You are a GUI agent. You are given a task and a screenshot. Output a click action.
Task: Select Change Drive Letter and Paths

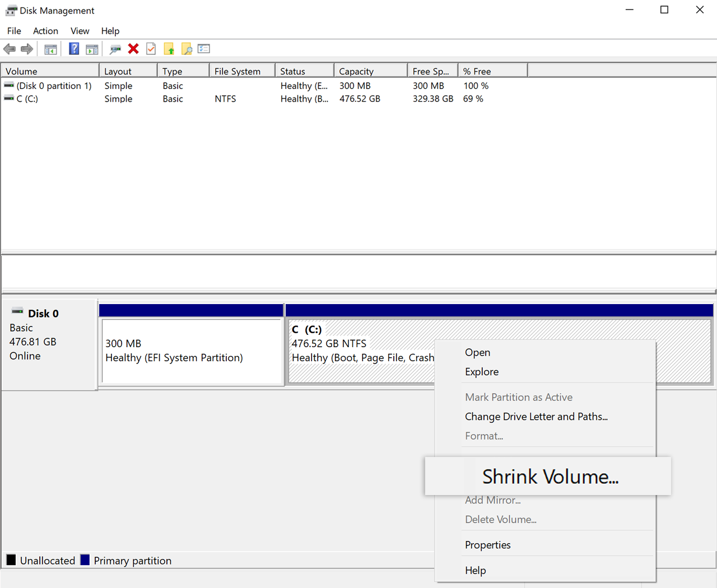click(536, 417)
